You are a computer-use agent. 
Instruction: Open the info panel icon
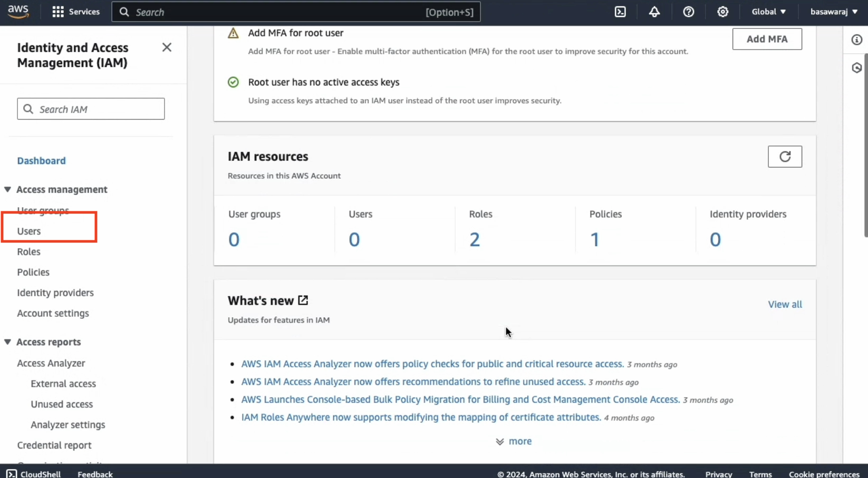click(856, 40)
